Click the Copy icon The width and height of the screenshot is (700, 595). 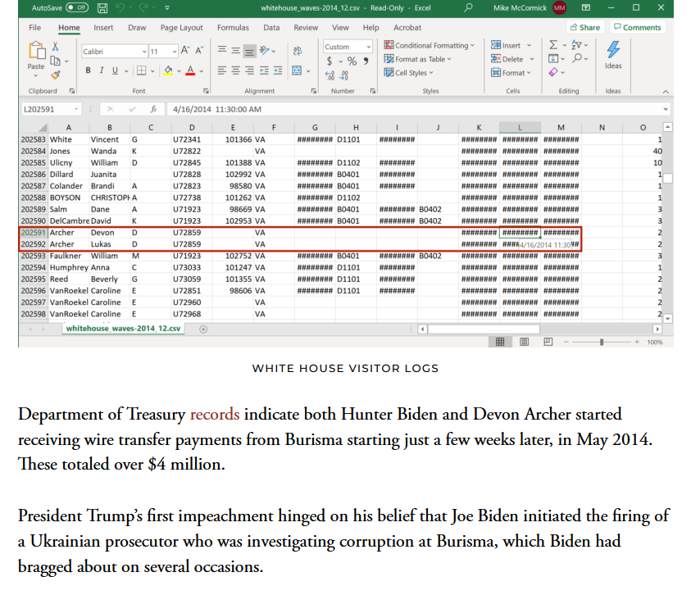[x=56, y=61]
